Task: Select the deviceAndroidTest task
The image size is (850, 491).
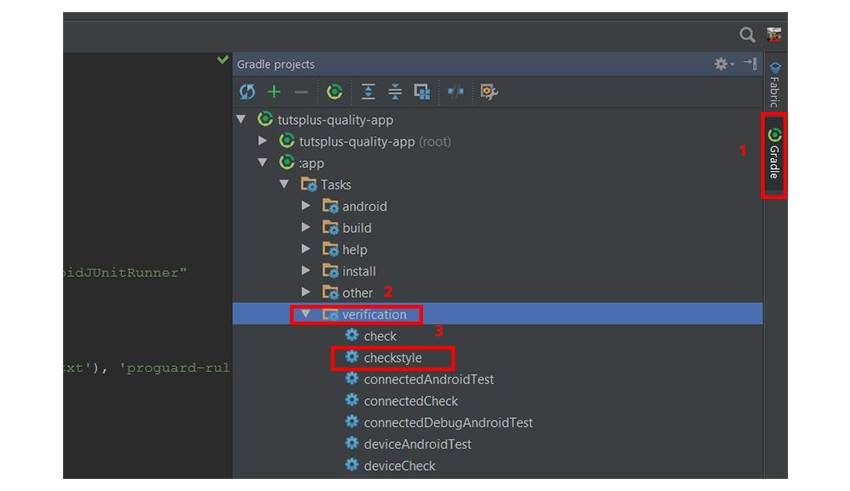Action: click(417, 444)
